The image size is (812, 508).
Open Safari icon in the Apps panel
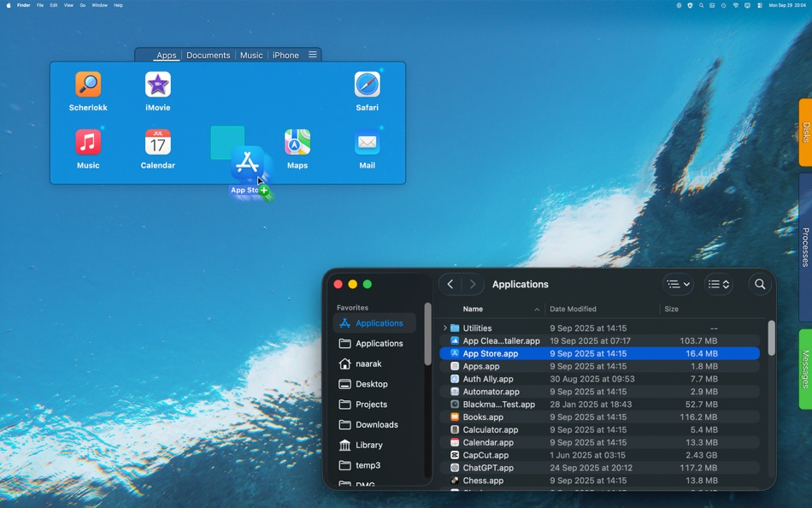tap(367, 86)
